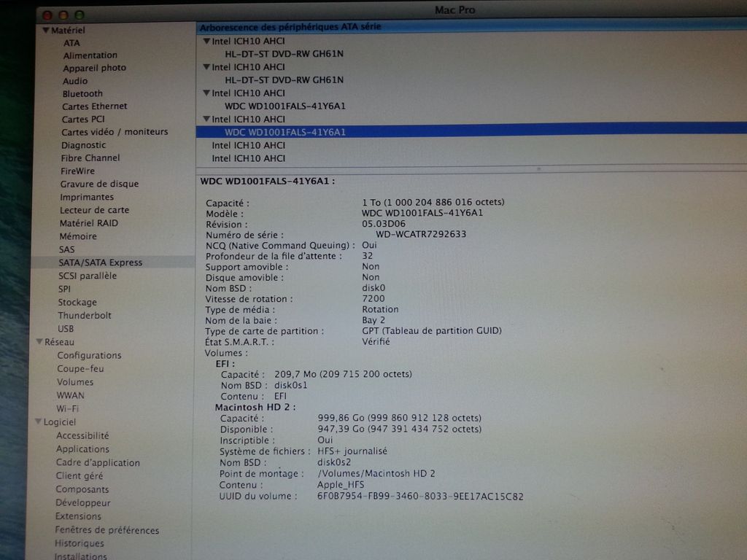
Task: Open the Audio category
Action: click(75, 81)
